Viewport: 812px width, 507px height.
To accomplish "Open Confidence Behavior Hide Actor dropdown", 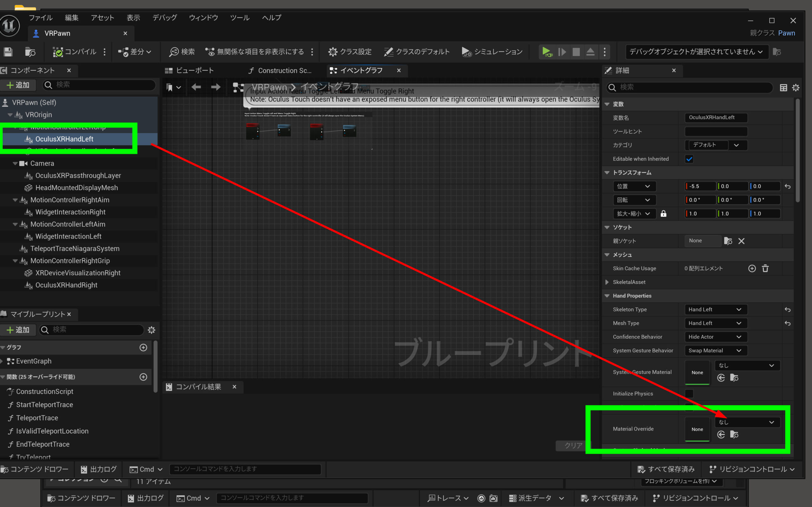I will pos(714,337).
